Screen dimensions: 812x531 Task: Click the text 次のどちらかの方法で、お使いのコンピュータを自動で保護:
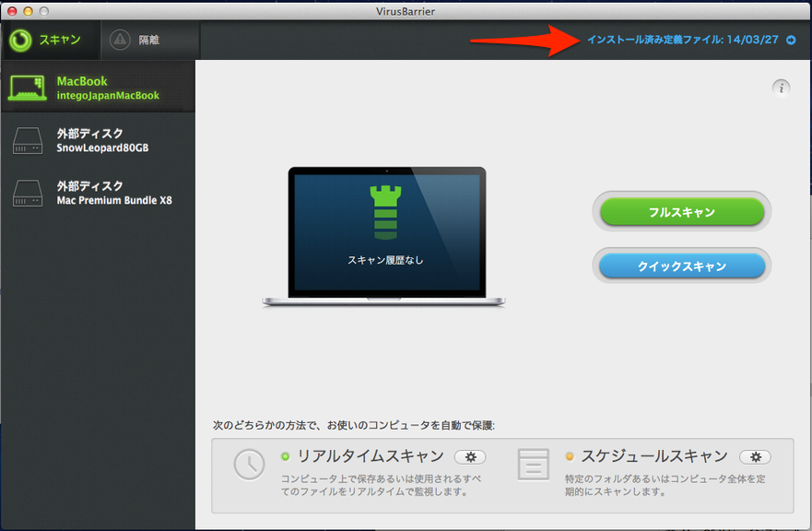coord(354,425)
